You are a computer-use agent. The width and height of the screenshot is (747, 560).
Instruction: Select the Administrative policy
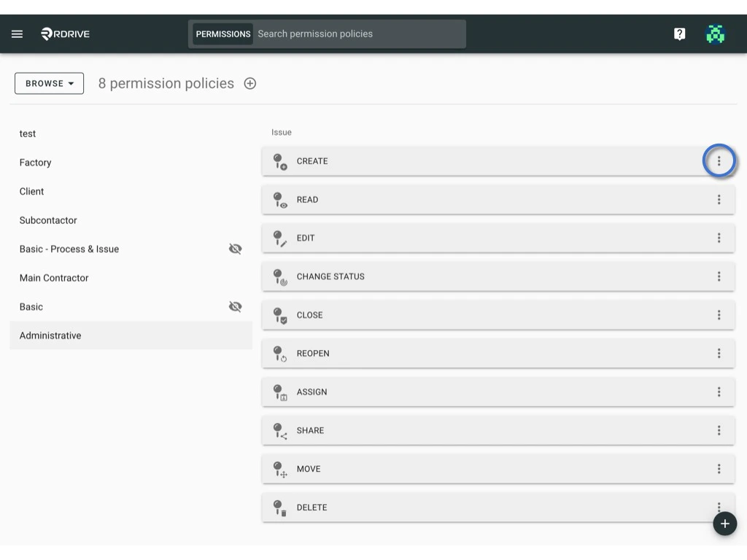pyautogui.click(x=50, y=335)
